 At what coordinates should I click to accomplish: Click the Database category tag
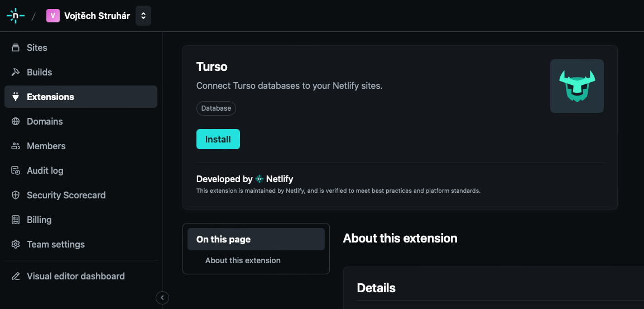point(216,108)
